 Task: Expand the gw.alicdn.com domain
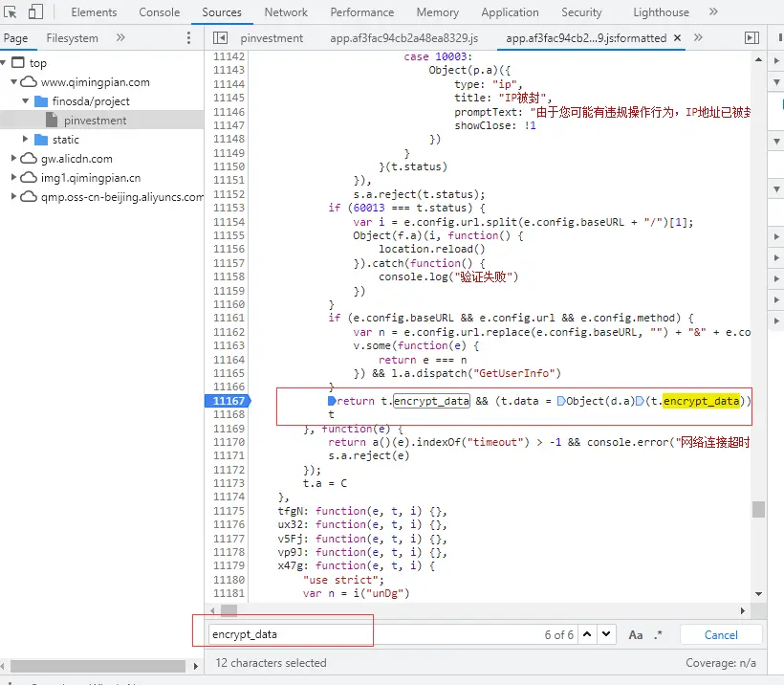[x=13, y=158]
